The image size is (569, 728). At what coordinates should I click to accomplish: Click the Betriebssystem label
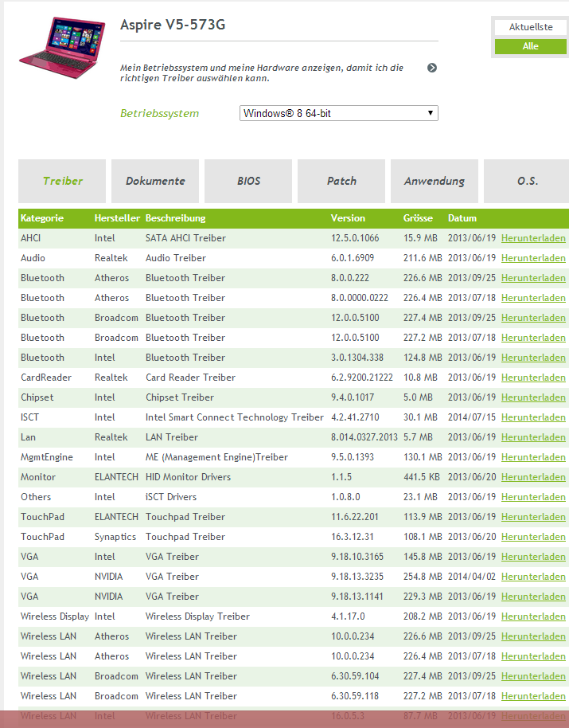159,114
